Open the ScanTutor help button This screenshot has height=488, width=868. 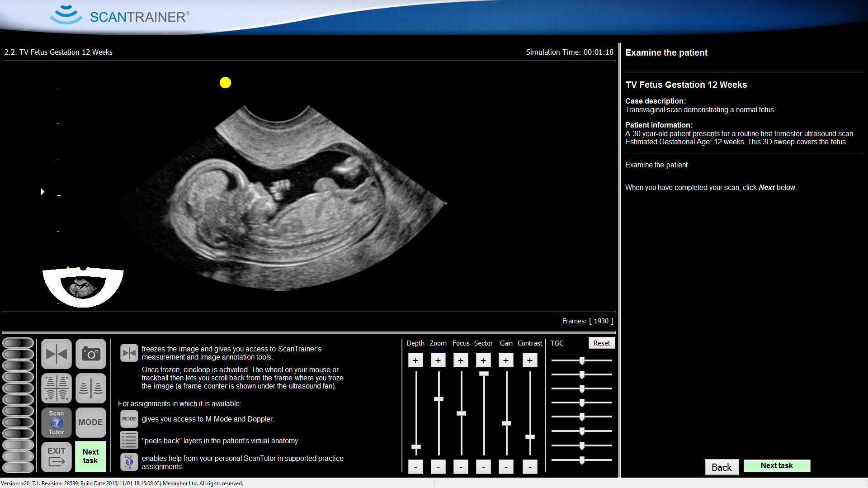tap(57, 422)
